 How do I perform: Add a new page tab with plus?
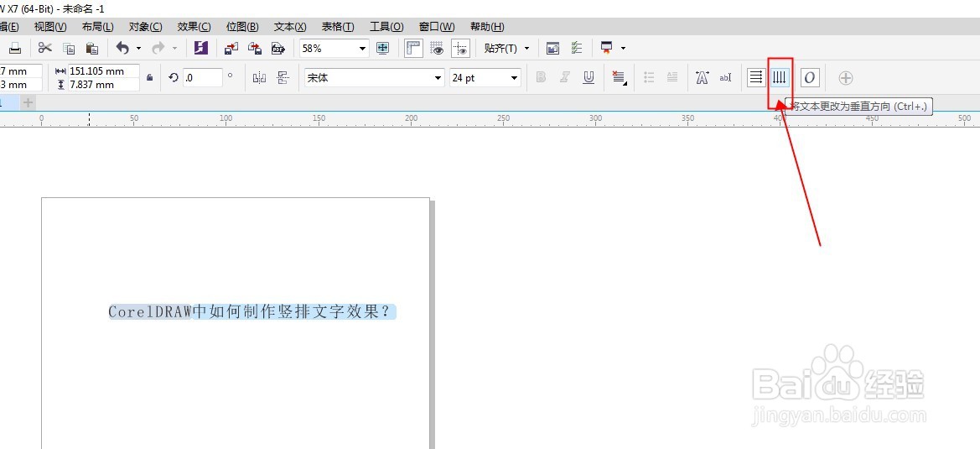[x=28, y=102]
